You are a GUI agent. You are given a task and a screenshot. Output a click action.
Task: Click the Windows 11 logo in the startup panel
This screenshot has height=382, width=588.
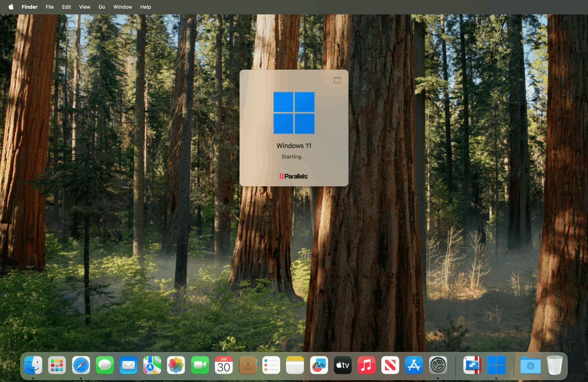click(294, 113)
